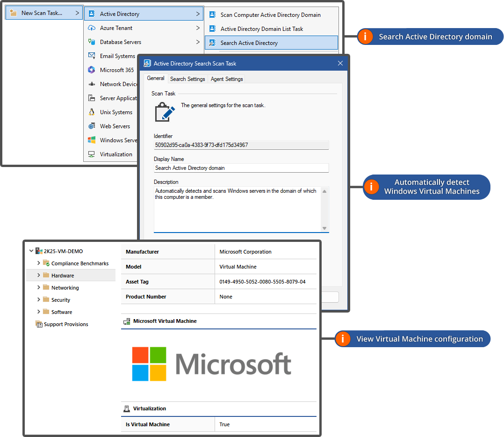
Task: Click the Microsoft logo image
Action: point(212,364)
